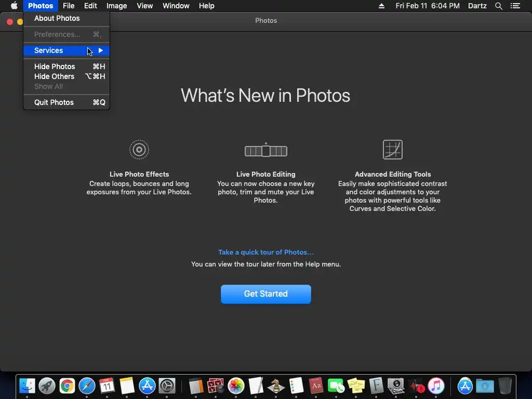The height and width of the screenshot is (399, 532).
Task: Open FaceTime green icon in dock
Action: click(x=336, y=386)
